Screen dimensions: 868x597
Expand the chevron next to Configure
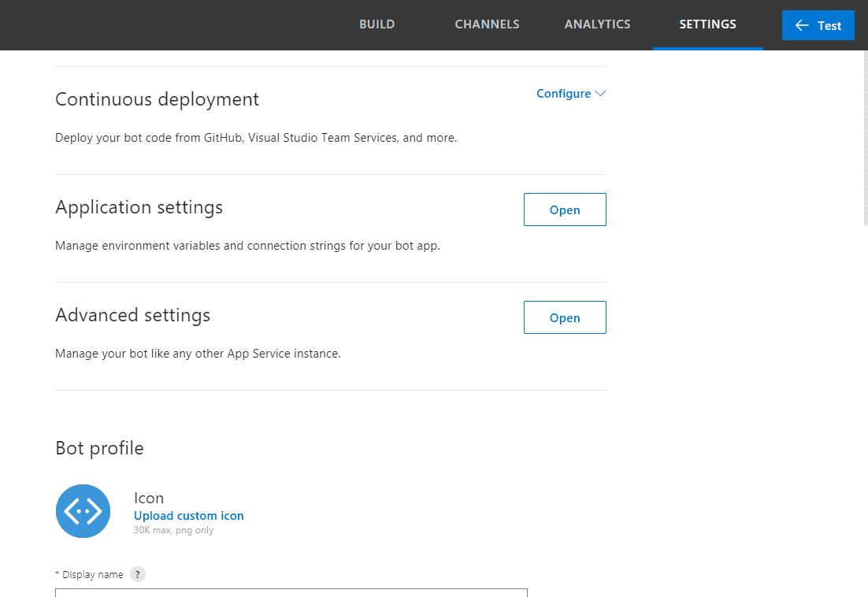(x=600, y=94)
